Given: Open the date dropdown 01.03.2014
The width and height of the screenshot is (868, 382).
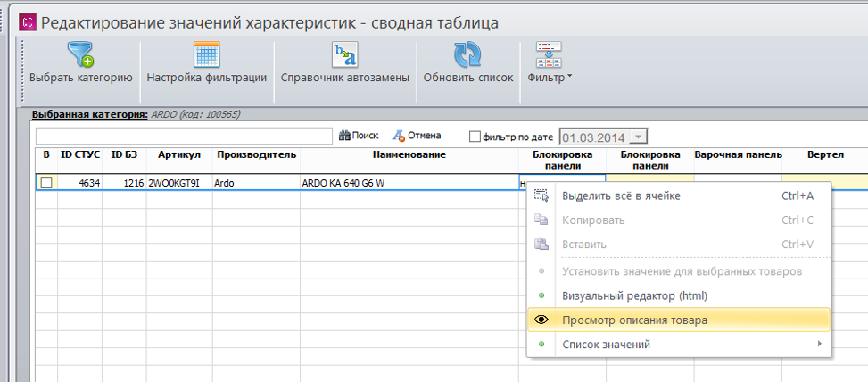Looking at the screenshot, I should click(639, 137).
